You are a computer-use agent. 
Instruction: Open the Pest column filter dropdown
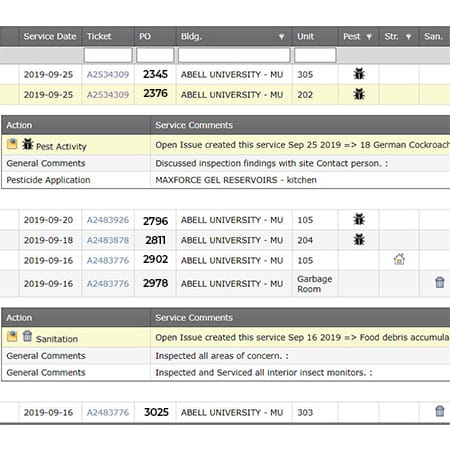[x=369, y=37]
